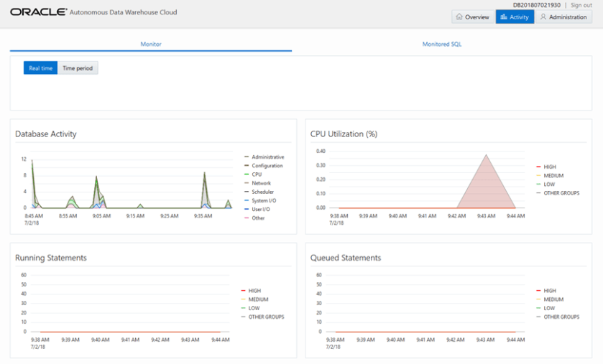Viewport: 603px width, 364px height.
Task: Click the Administrative legend entry
Action: click(x=267, y=157)
